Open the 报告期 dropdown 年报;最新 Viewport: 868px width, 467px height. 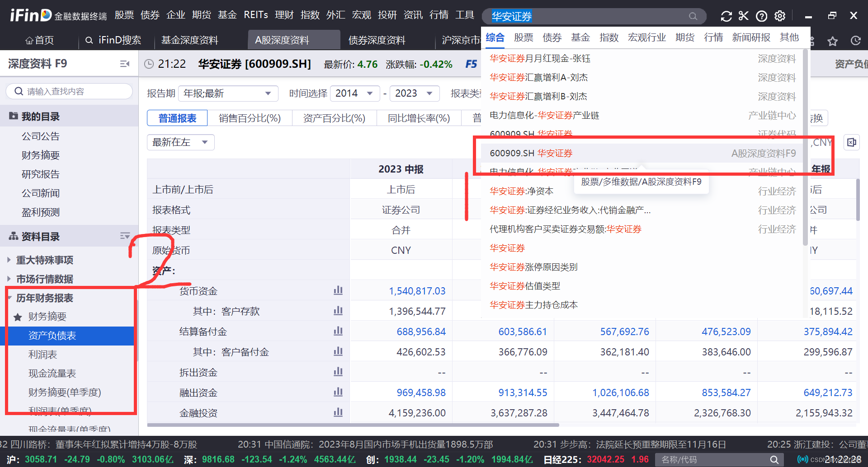tap(228, 93)
